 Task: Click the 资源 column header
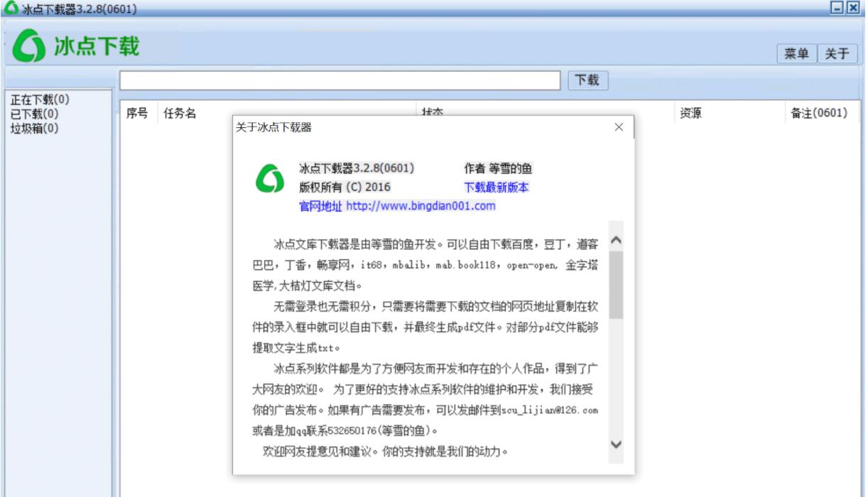click(x=691, y=113)
